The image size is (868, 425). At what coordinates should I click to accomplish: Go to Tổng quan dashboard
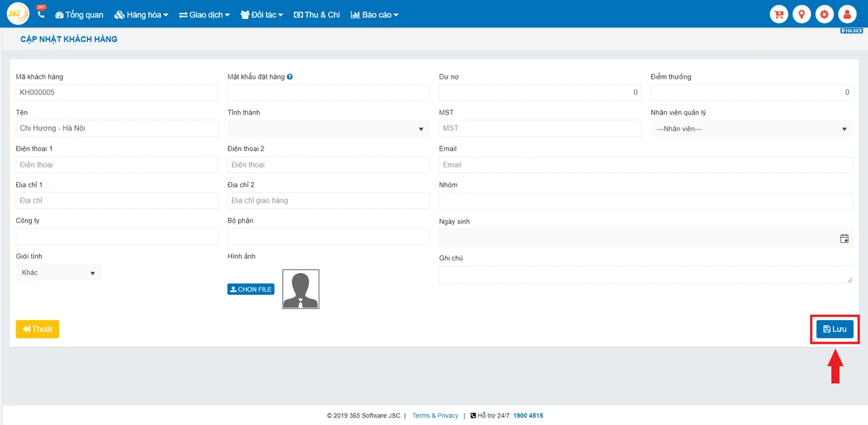[x=79, y=14]
